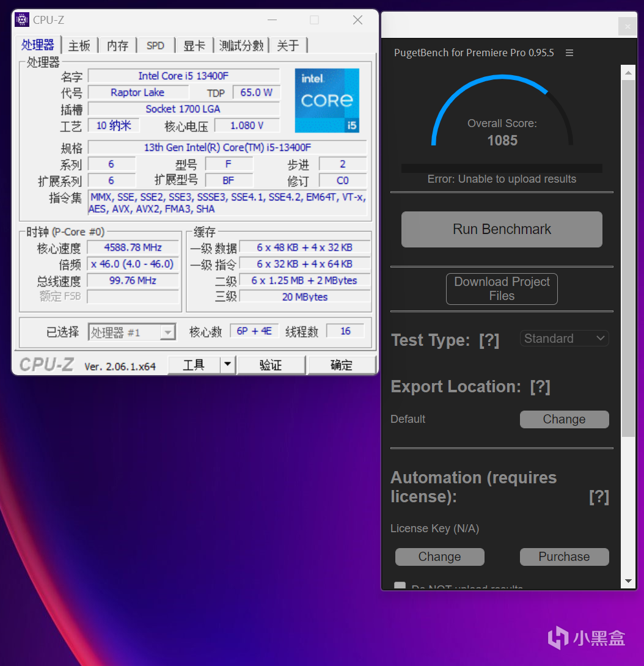Screen dimensions: 644x666
Task: Click the Overall Score 1085 value
Action: [502, 141]
